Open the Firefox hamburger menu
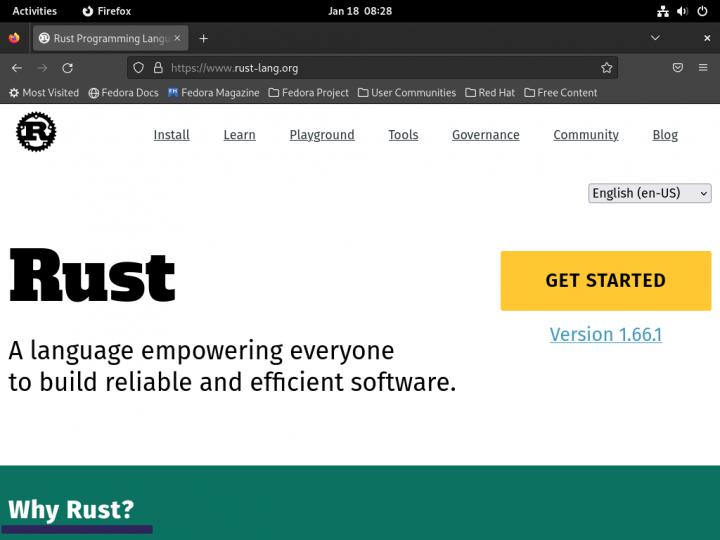Screen dimensions: 720x540 [704, 68]
